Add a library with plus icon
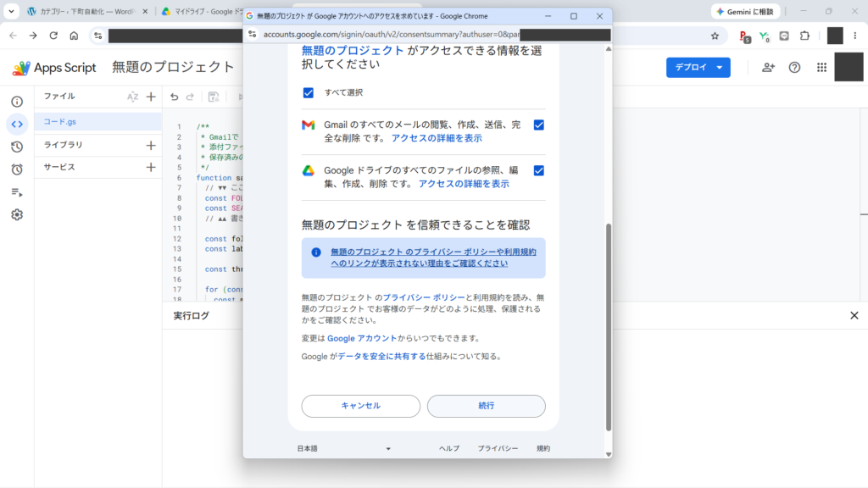This screenshot has width=868, height=488. tap(151, 145)
